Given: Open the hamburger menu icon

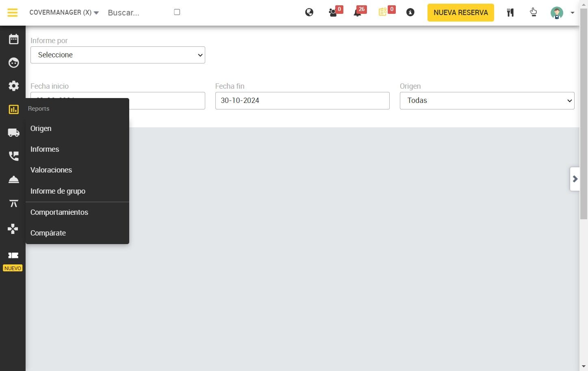Looking at the screenshot, I should tap(13, 13).
